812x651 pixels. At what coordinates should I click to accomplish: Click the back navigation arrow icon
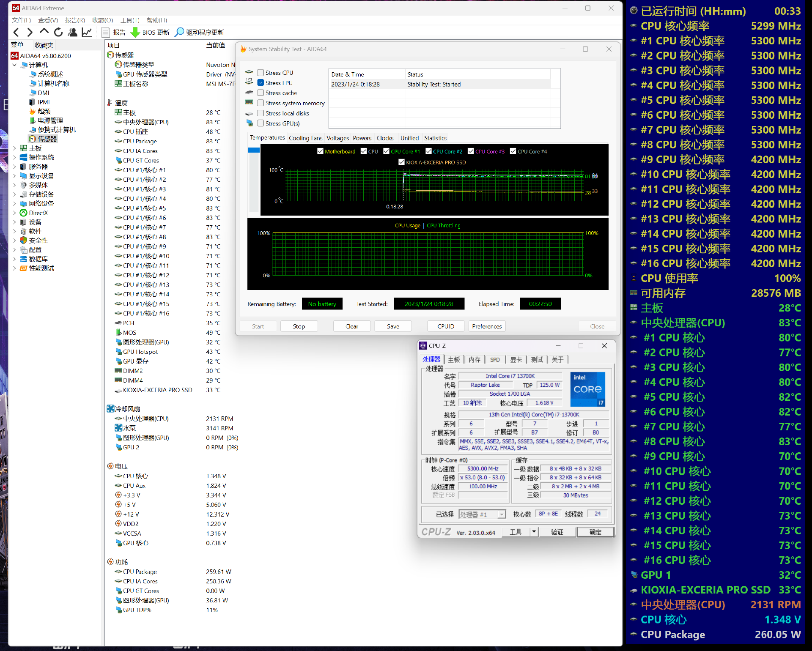pyautogui.click(x=16, y=32)
